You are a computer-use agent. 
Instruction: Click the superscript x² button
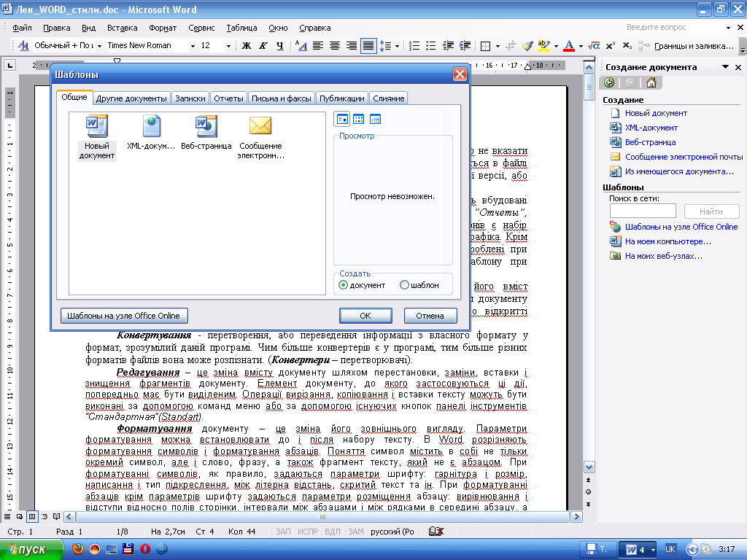[611, 46]
